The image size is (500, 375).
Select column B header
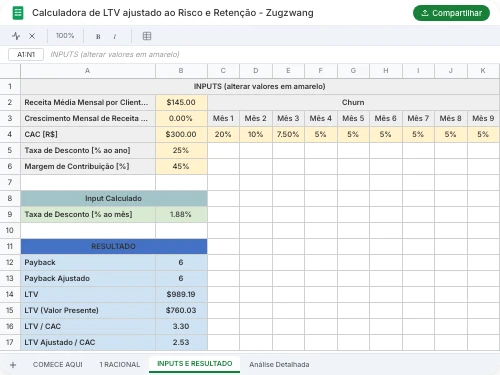click(x=181, y=71)
